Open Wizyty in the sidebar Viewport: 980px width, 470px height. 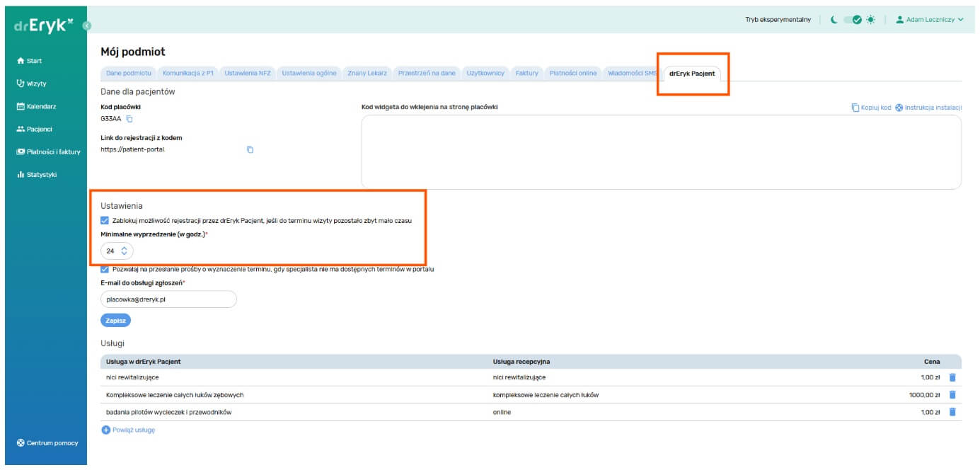coord(31,84)
